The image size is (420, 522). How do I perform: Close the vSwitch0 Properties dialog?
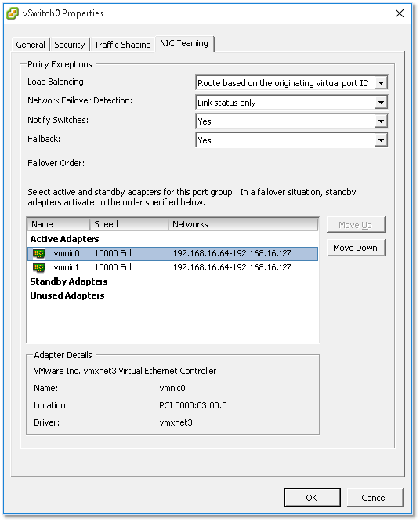coord(400,13)
